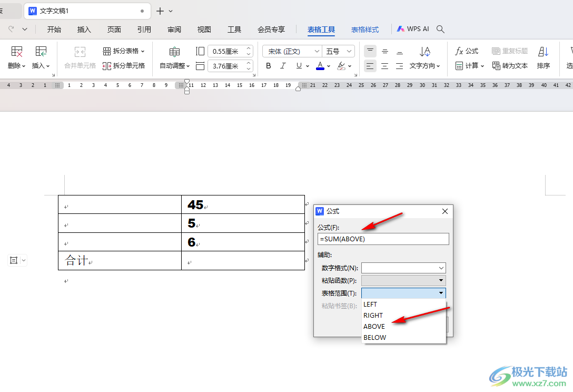Select the 文字文稿1 document tab

pos(87,11)
